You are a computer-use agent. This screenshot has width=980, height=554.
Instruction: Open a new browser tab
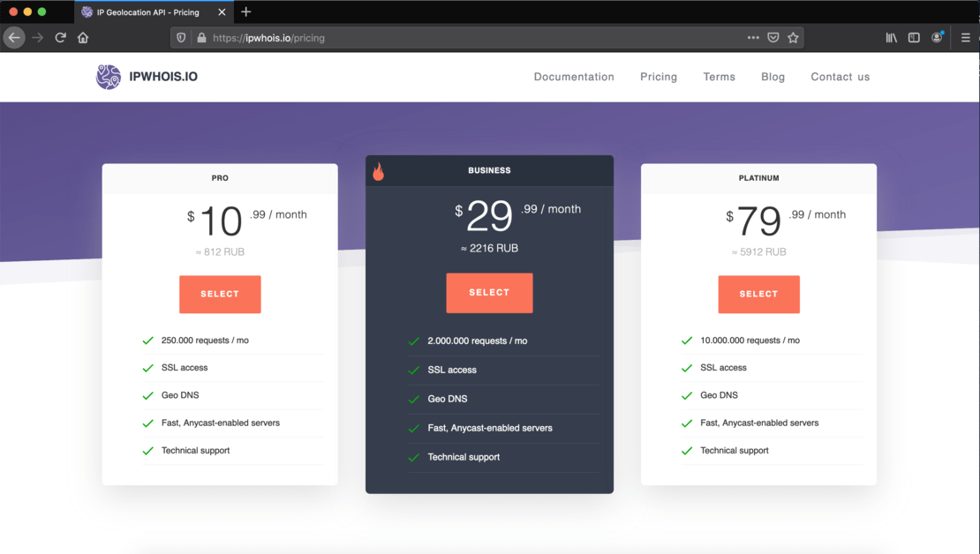(x=245, y=11)
